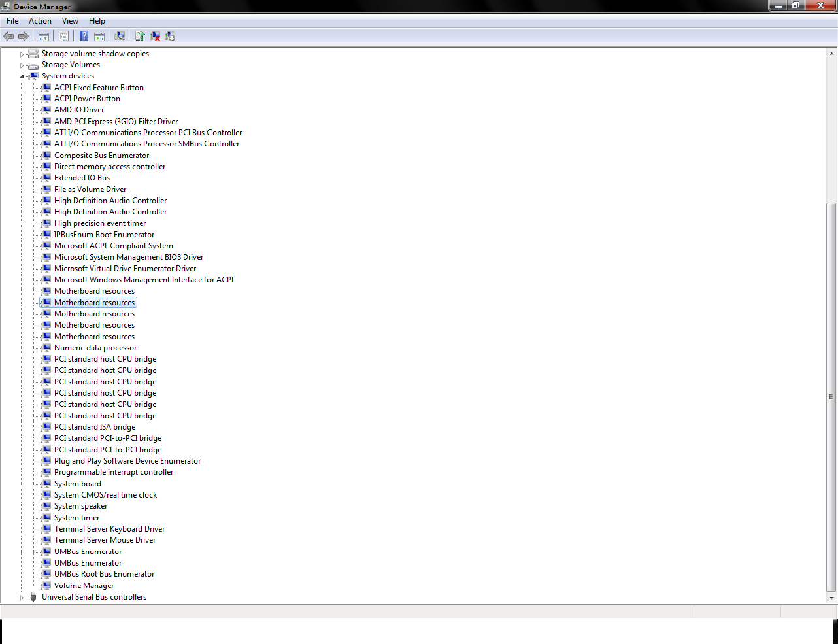The image size is (838, 644).
Task: Expand the Storage Volumes node
Action: click(x=22, y=65)
